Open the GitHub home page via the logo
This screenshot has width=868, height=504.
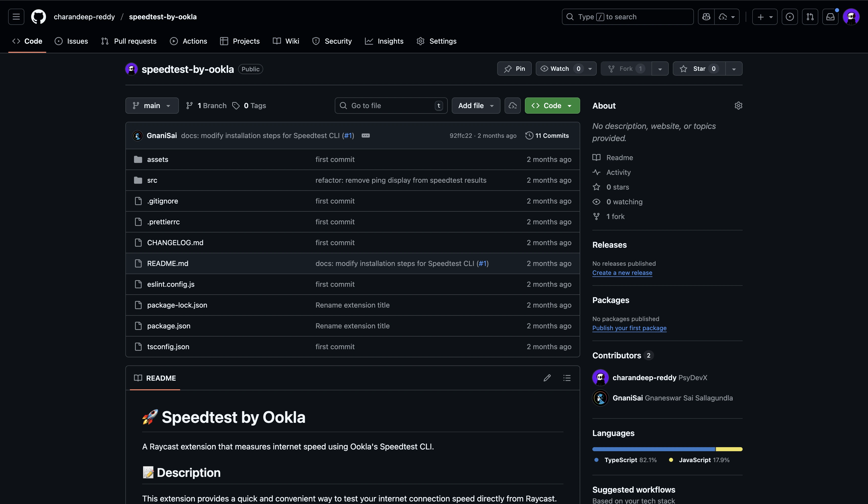(x=38, y=16)
